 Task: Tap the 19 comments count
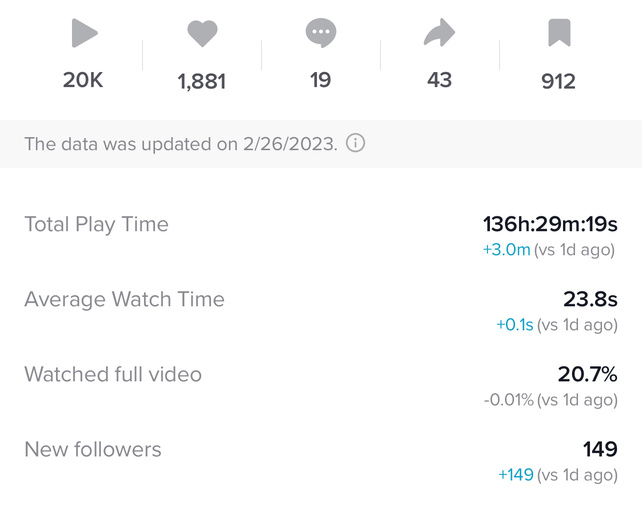pyautogui.click(x=320, y=80)
